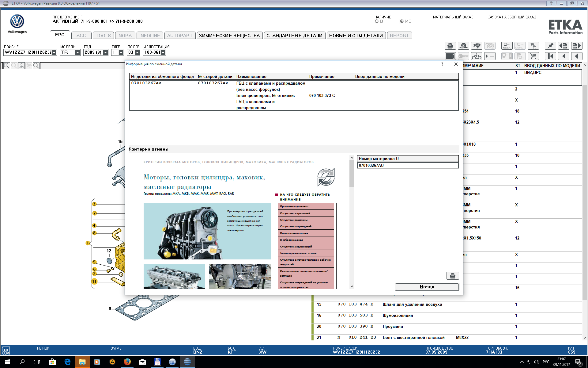Go to previous group (single bar arrow)

click(563, 56)
